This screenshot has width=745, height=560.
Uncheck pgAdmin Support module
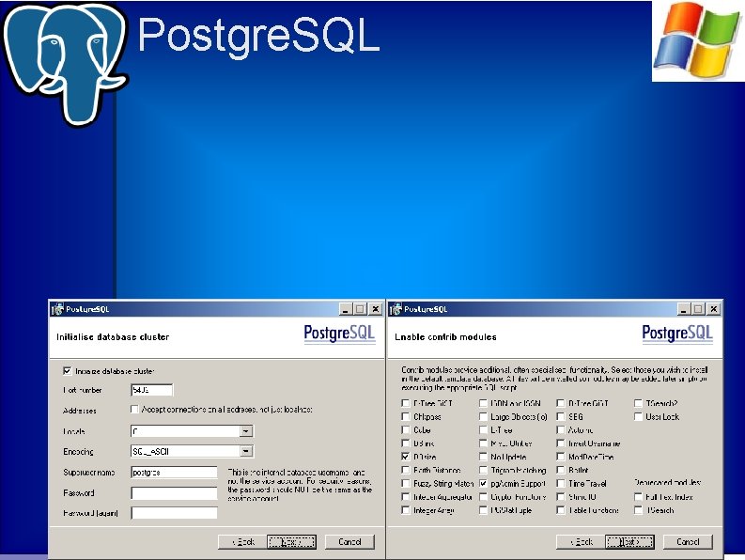(483, 484)
